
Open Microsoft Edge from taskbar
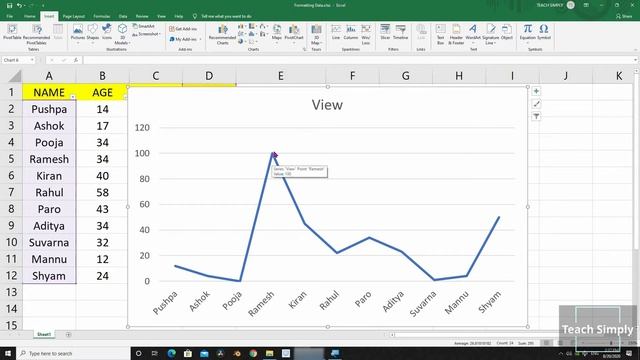tap(171, 353)
